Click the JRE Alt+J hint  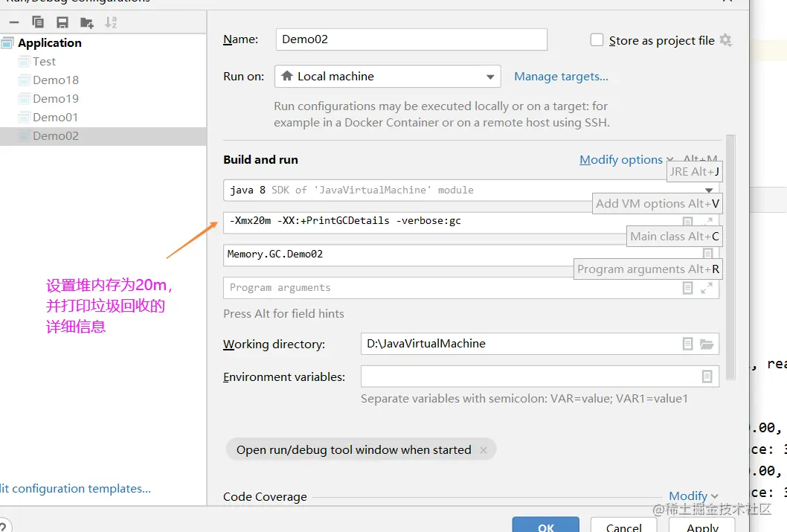(695, 172)
